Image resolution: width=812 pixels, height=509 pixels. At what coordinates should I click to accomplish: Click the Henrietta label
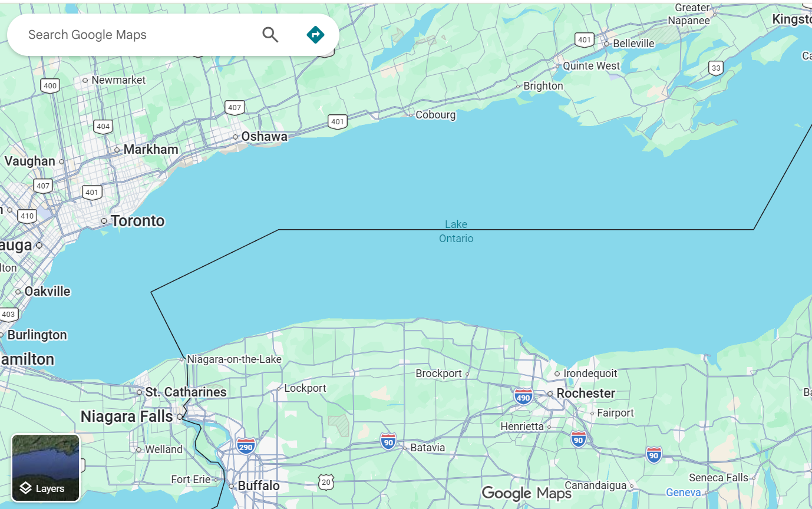click(522, 427)
